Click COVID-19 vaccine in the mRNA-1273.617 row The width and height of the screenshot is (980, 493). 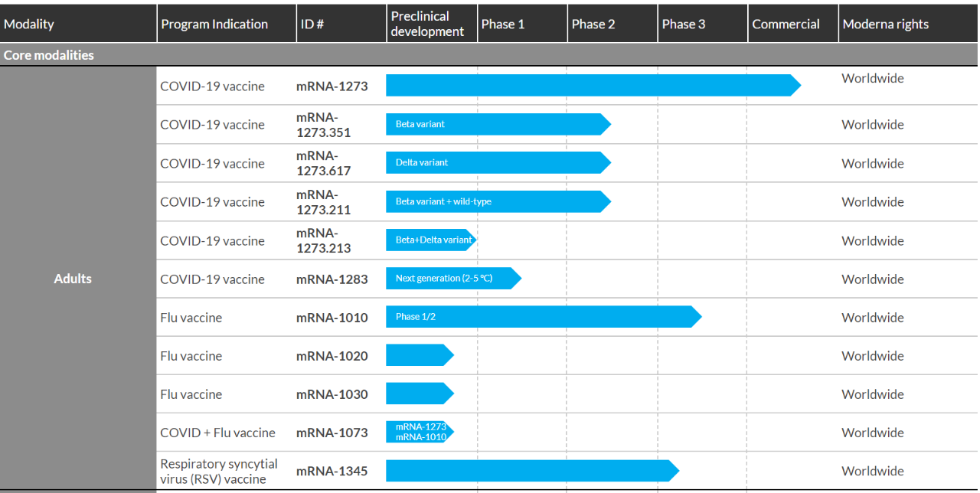click(212, 163)
